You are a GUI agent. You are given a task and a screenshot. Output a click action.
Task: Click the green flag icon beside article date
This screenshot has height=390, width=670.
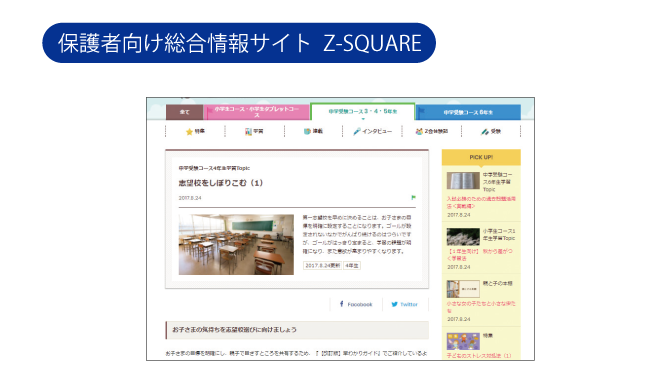pyautogui.click(x=413, y=197)
